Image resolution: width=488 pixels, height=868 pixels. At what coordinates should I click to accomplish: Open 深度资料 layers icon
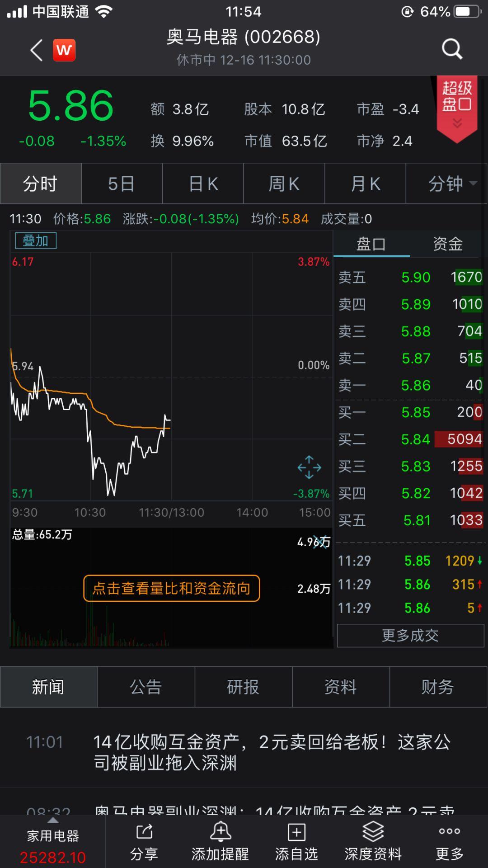(x=373, y=831)
